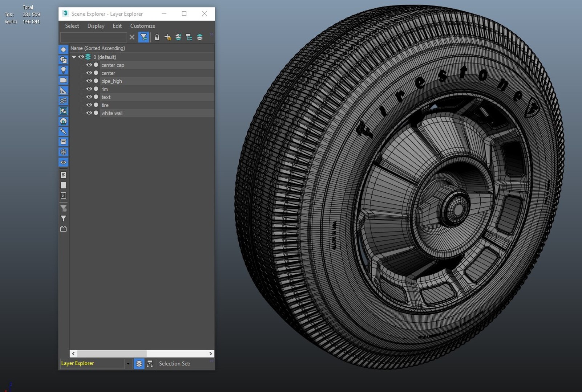
Task: Toggle Display Shapes filter icon
Action: click(63, 60)
